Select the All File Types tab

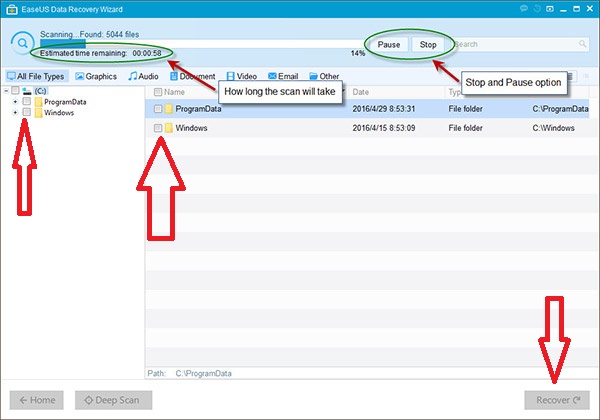pos(36,76)
